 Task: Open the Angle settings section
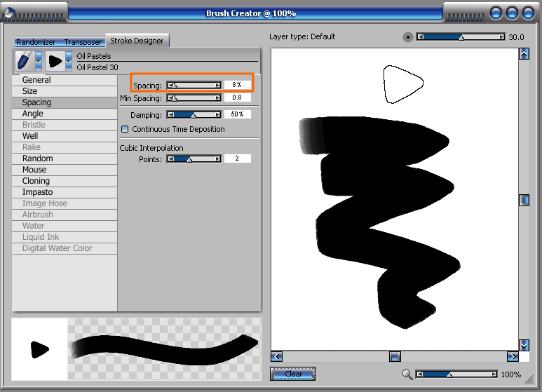pyautogui.click(x=65, y=114)
